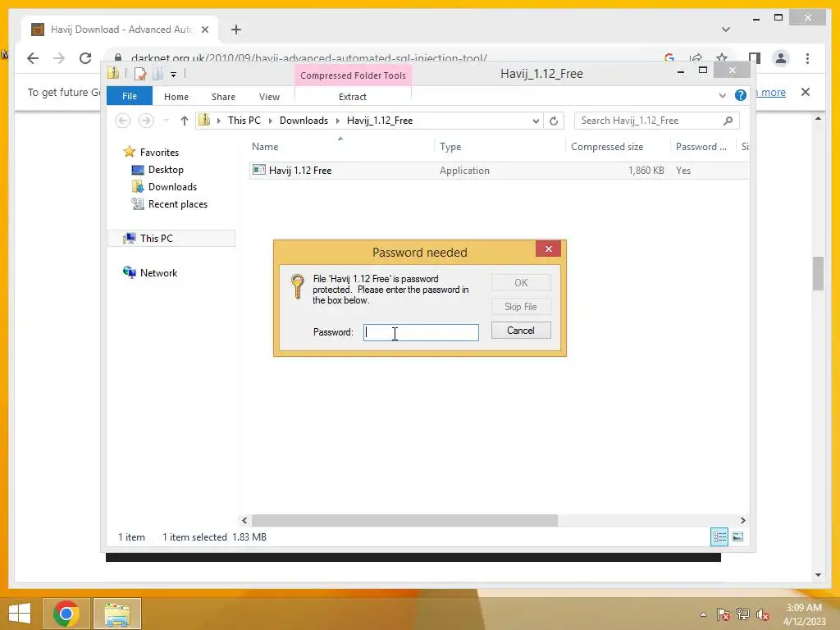
Task: Open Favorites in navigation pane
Action: click(159, 153)
